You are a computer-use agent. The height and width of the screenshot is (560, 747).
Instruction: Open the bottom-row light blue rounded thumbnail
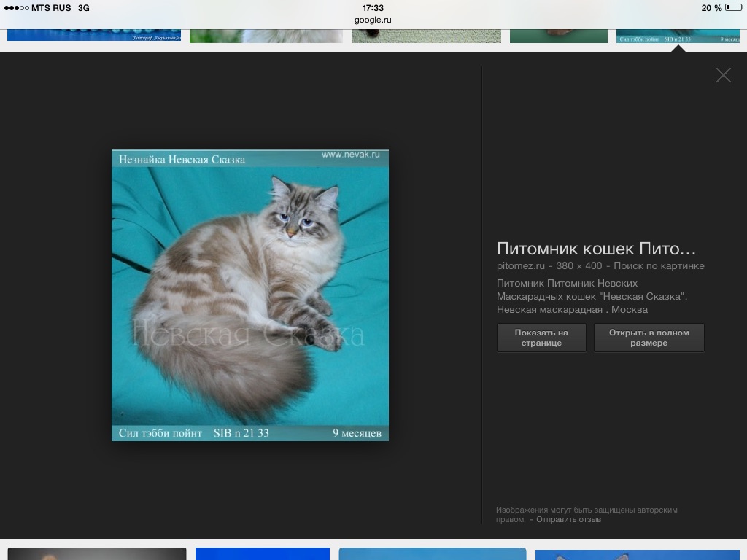click(x=432, y=553)
